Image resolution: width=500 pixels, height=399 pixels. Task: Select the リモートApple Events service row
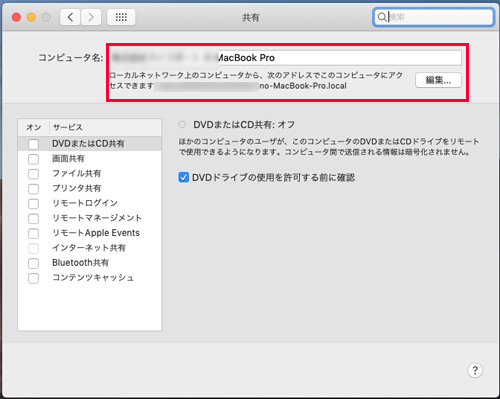point(90,233)
